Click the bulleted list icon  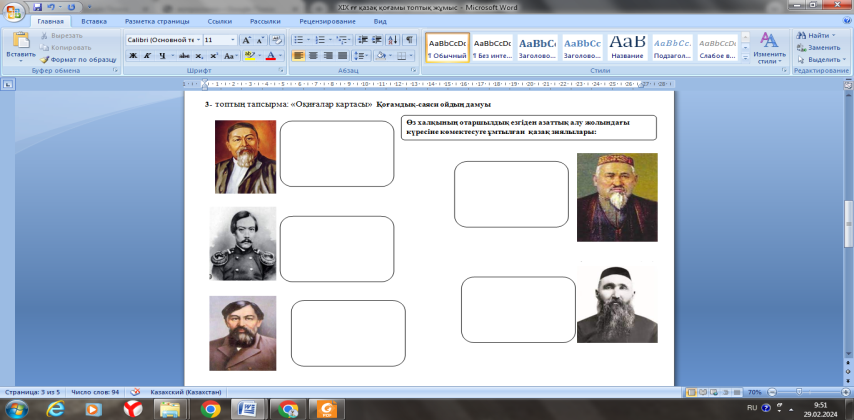tap(300, 39)
